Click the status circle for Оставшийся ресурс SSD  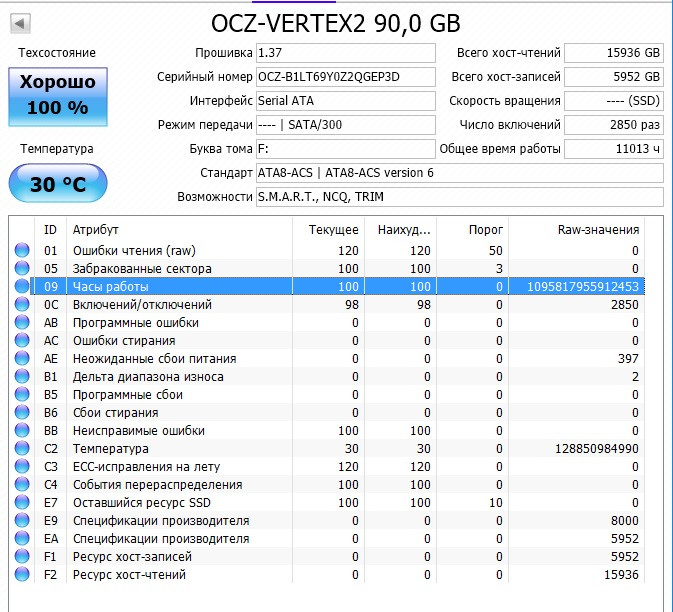pos(22,503)
